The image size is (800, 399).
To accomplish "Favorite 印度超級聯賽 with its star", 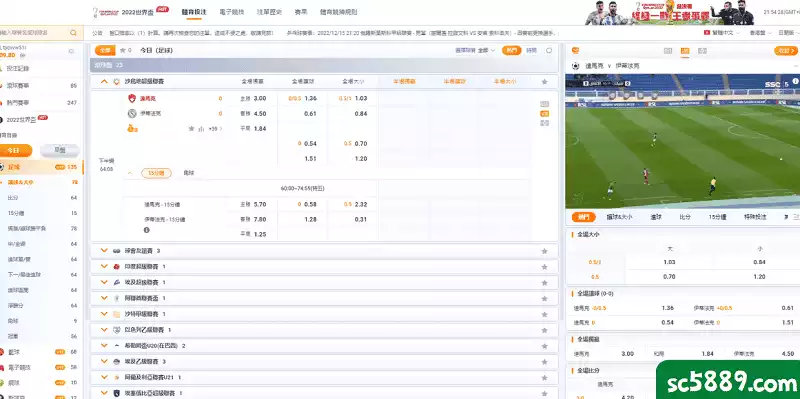I will (x=544, y=267).
